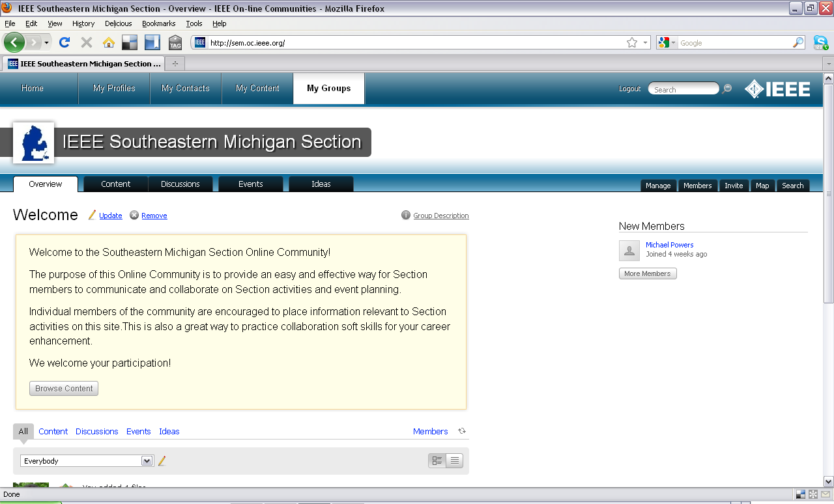Click the pencil icon beside the Everybody dropdown

pos(162,461)
